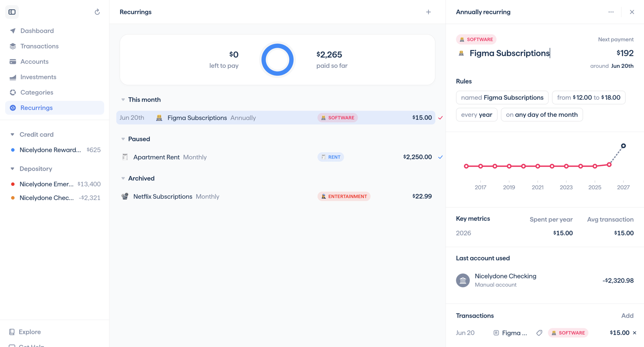
Task: Toggle the sidebar panel icon
Action: point(12,12)
